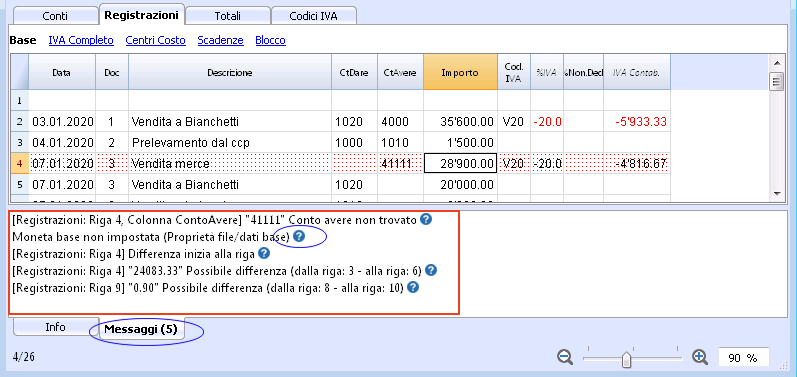Click the Importo column header
Screen dimensions: 797x377
pyautogui.click(x=461, y=73)
